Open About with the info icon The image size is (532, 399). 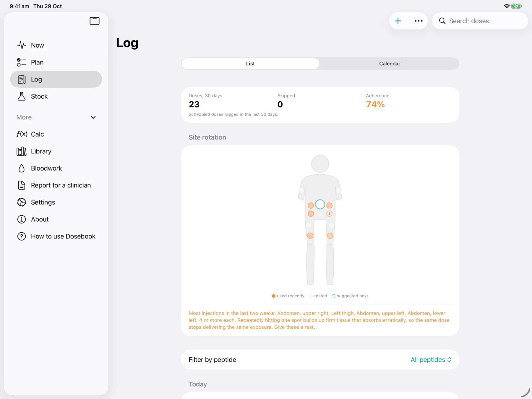click(x=22, y=219)
